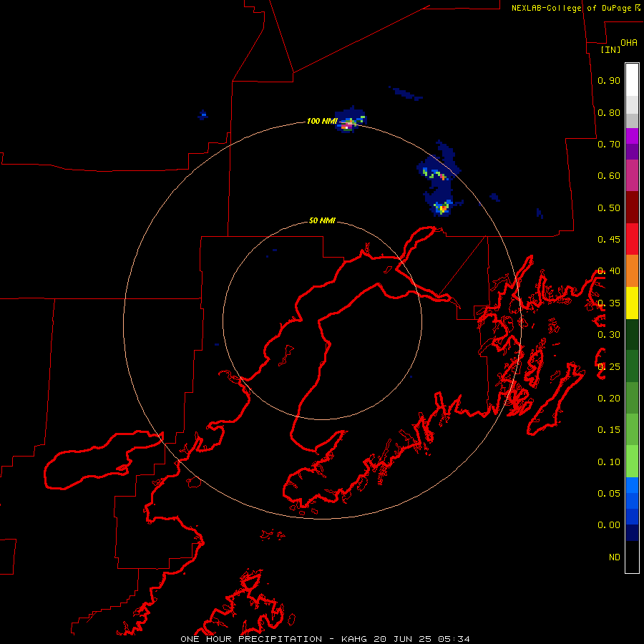Click the yellow swatch on the color scale
Image resolution: width=644 pixels, height=644 pixels.
pos(632,303)
